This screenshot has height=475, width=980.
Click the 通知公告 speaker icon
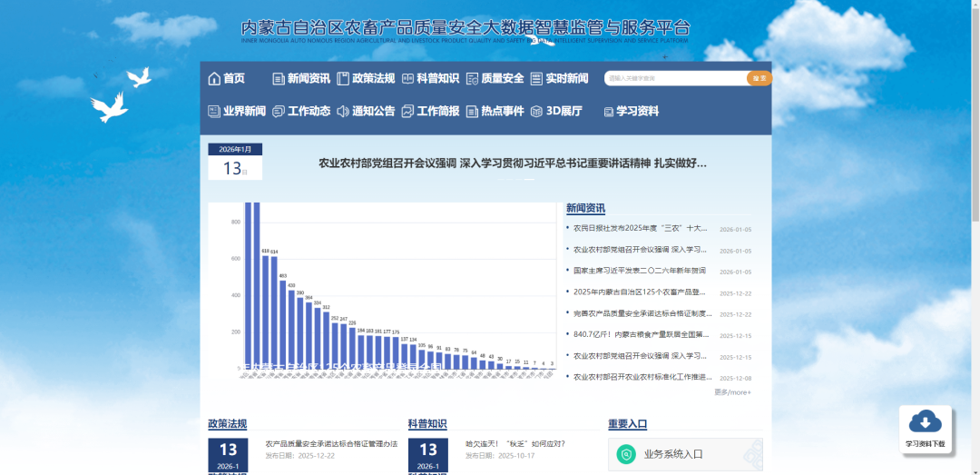343,112
